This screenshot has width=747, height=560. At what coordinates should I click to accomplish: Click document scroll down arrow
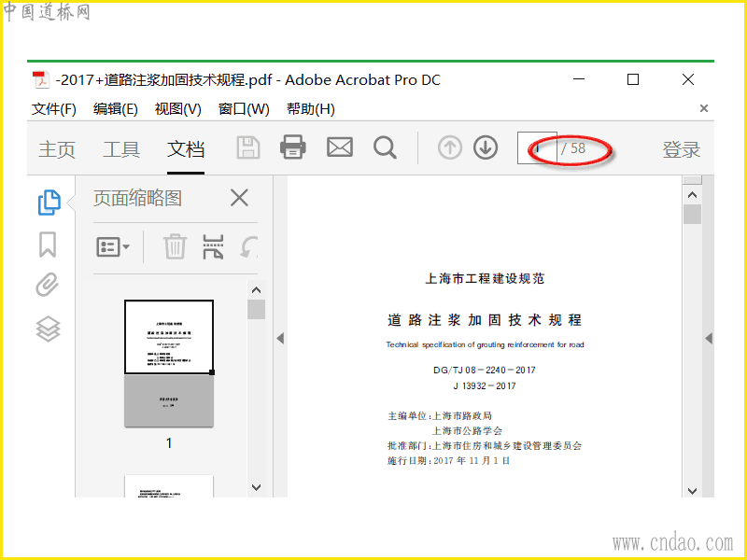point(692,491)
